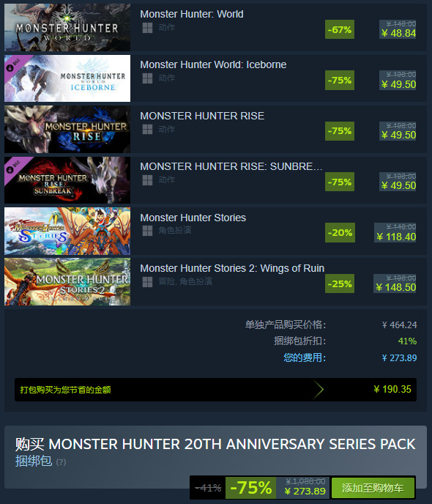Click the Monster Hunter Rise capsule image
432x504 pixels.
pos(67,129)
